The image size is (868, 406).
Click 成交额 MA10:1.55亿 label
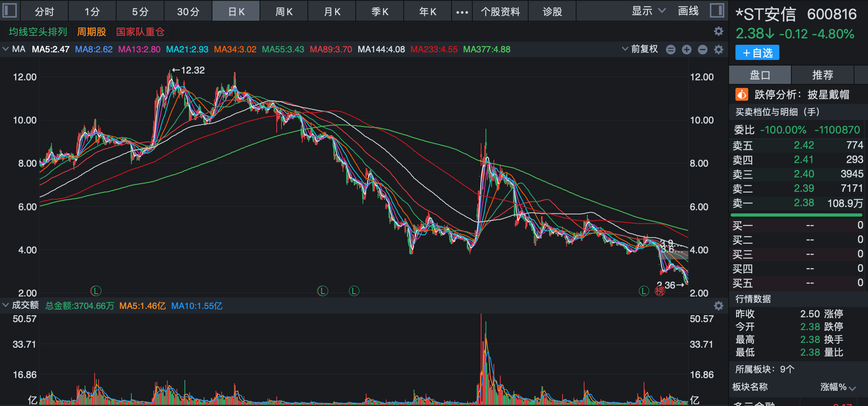197,306
